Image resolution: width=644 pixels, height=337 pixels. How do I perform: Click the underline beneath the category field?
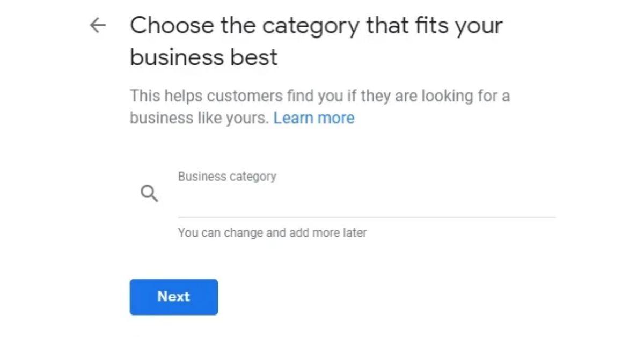click(366, 217)
